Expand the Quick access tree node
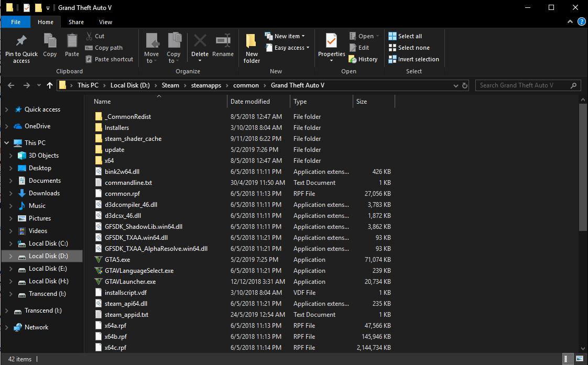The width and height of the screenshot is (588, 365). (x=6, y=109)
